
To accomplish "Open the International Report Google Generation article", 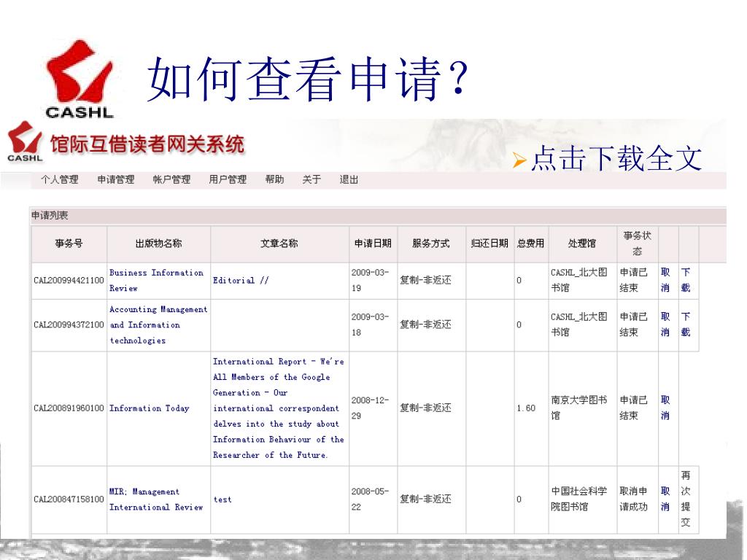I will pyautogui.click(x=278, y=408).
